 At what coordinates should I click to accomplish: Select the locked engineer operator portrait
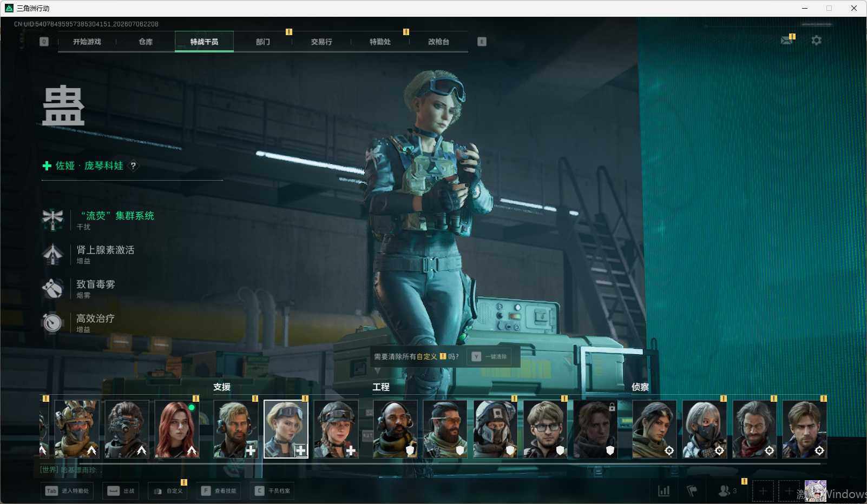[x=595, y=429]
